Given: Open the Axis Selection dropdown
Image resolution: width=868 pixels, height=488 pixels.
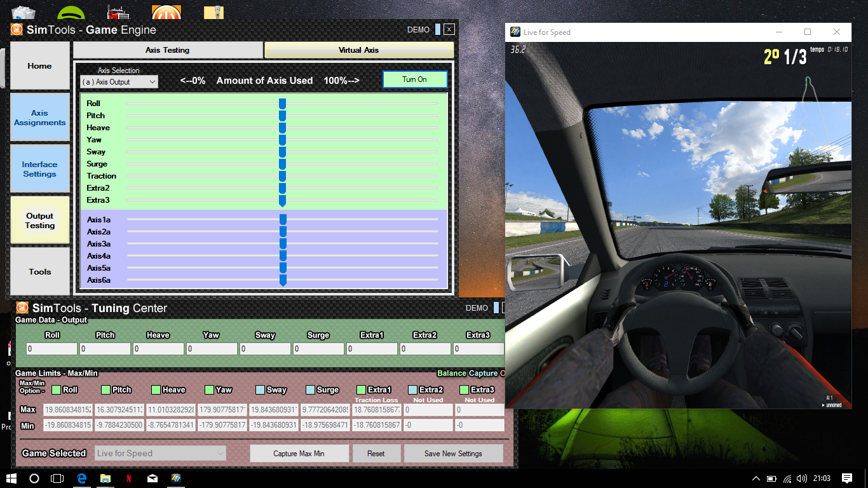Looking at the screenshot, I should click(x=119, y=82).
